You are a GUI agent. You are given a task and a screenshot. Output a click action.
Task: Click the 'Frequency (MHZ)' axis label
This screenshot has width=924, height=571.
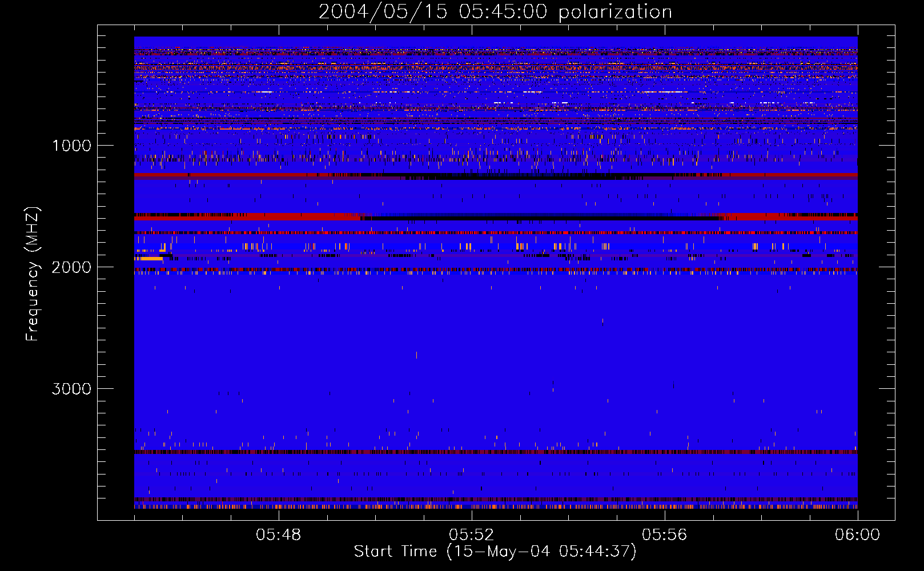pos(33,274)
